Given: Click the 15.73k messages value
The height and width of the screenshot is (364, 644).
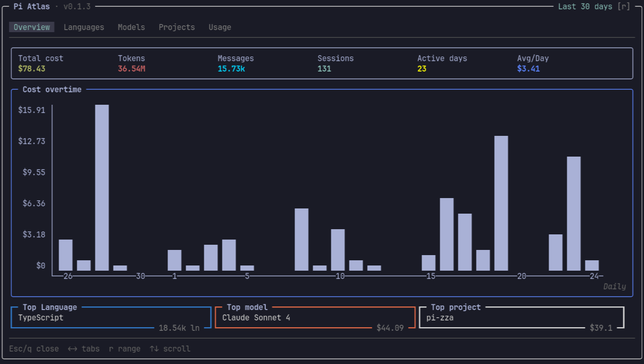Looking at the screenshot, I should point(231,68).
